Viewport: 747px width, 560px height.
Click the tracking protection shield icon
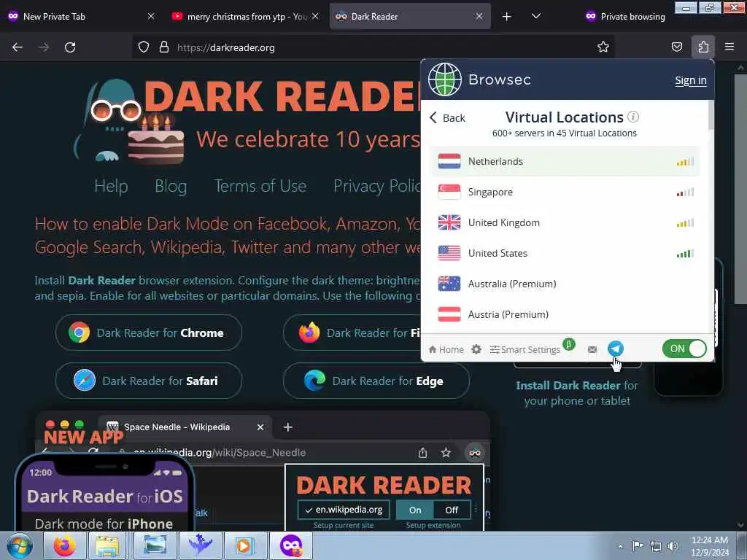[x=144, y=47]
